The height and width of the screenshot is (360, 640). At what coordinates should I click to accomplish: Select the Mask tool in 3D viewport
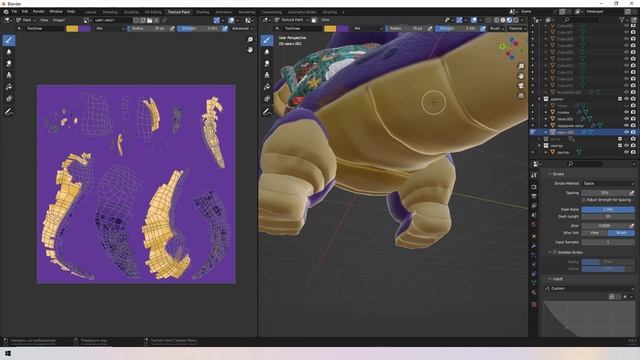click(x=267, y=99)
